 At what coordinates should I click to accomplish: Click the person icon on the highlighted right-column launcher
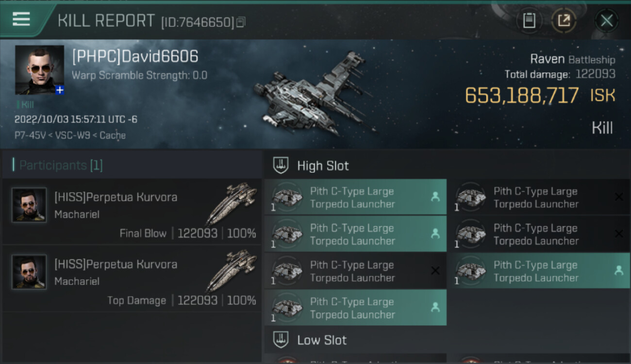click(619, 271)
